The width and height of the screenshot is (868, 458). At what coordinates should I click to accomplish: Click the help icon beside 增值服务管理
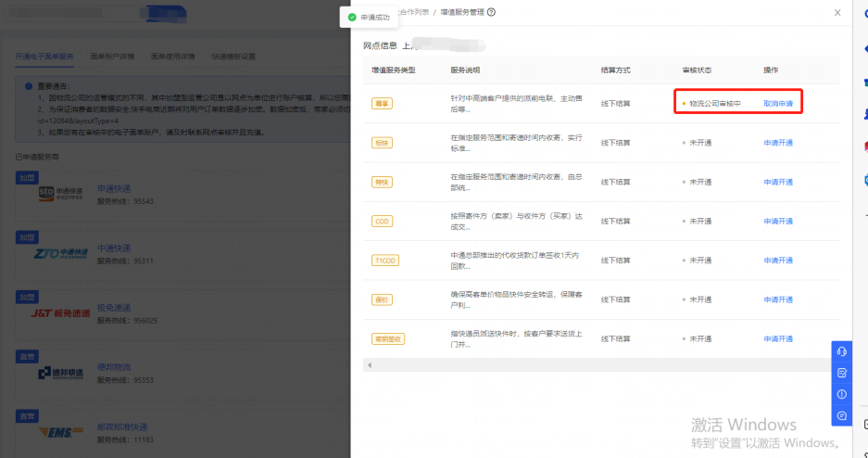click(491, 12)
